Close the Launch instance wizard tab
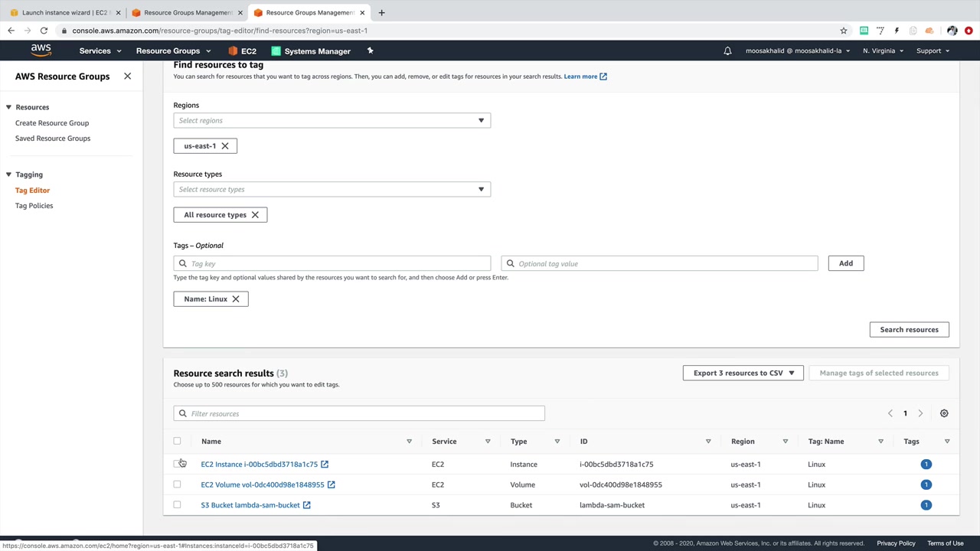This screenshot has width=980, height=551. coord(118,12)
